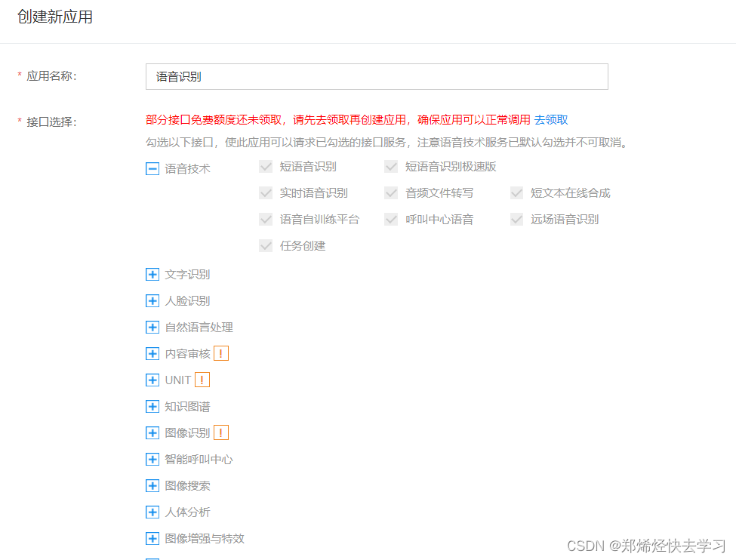Image resolution: width=736 pixels, height=560 pixels.
Task: Expand the 图像增强与特效 category
Action: coord(152,538)
